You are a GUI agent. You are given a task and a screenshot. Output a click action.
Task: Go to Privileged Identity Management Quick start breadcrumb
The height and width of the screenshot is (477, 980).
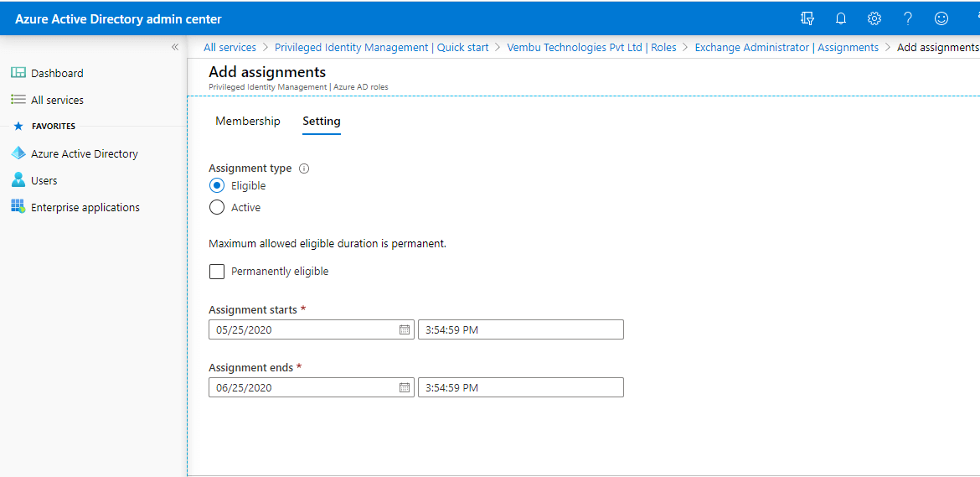382,48
